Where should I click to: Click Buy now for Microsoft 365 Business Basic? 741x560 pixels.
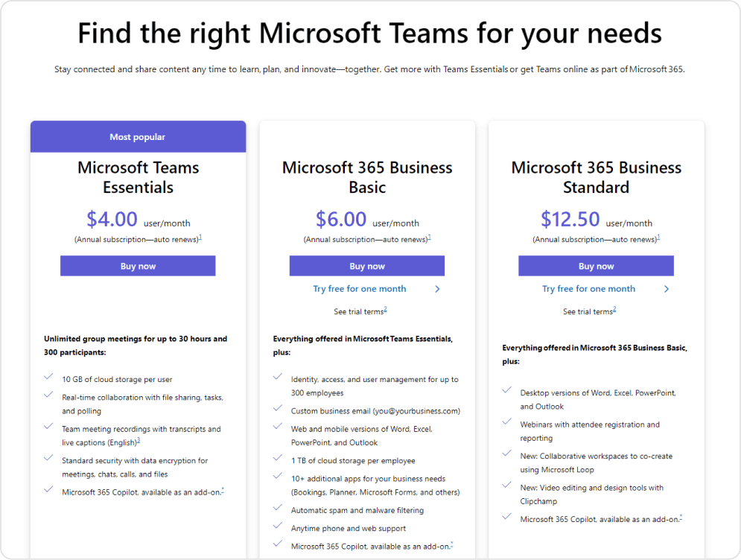tap(366, 265)
